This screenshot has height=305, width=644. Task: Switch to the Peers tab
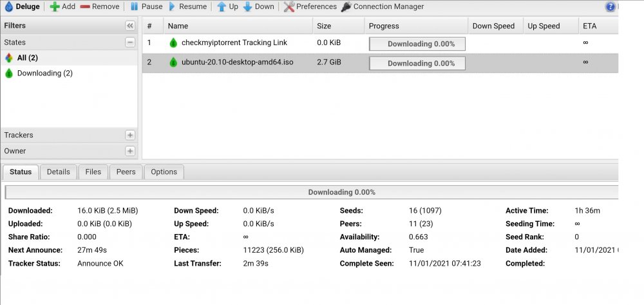point(126,172)
